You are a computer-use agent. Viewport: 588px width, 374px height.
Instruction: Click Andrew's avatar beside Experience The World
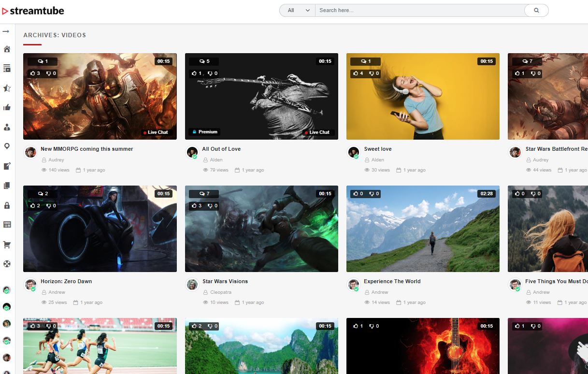click(354, 285)
